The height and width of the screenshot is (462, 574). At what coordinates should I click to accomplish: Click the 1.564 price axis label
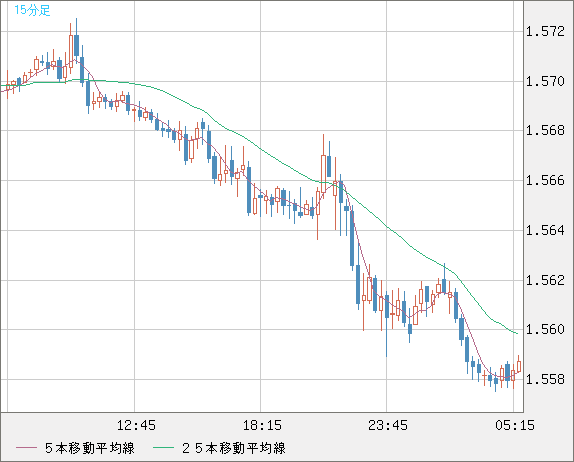[x=545, y=230]
